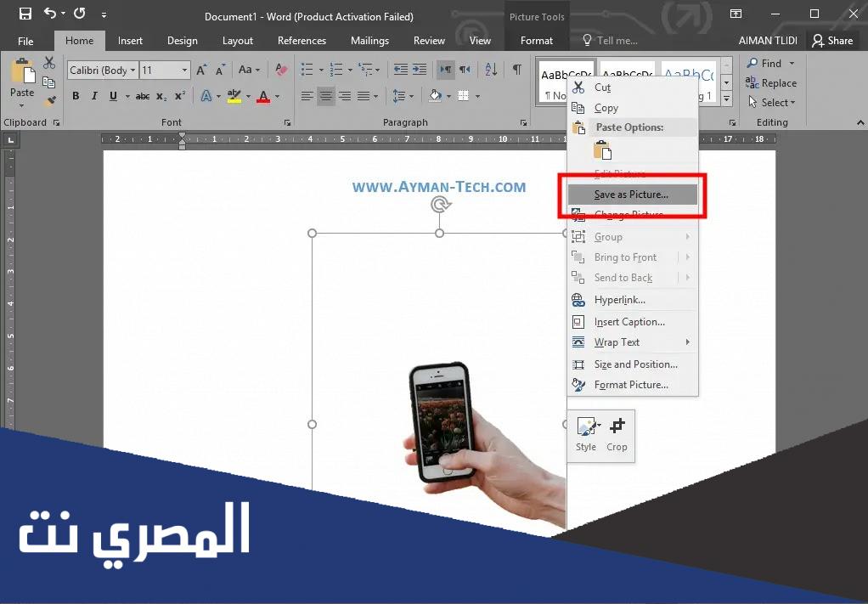Open the font name dropdown
868x604 pixels.
click(133, 71)
